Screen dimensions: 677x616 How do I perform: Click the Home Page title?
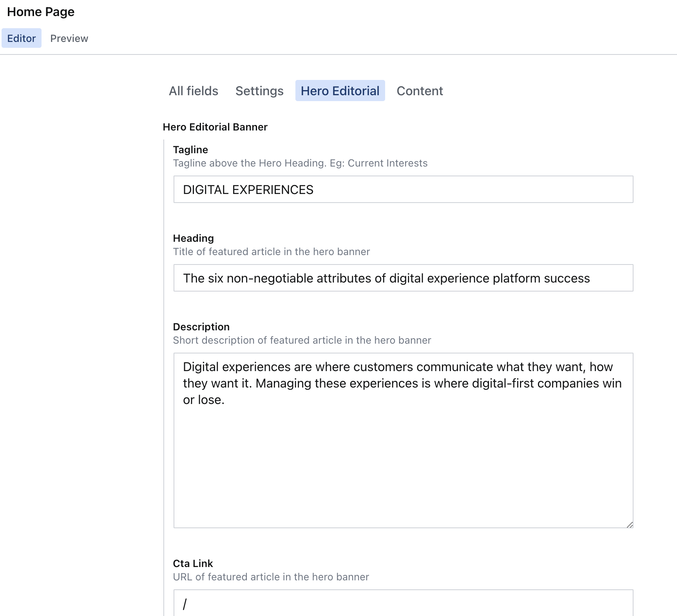(41, 12)
